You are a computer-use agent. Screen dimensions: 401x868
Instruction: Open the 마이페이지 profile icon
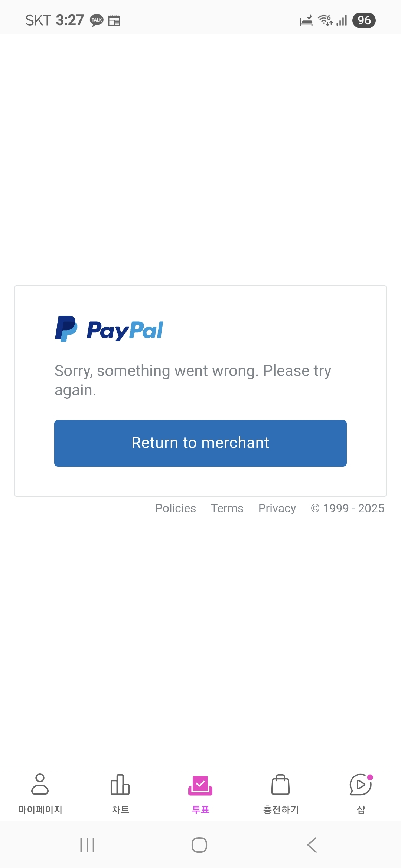pos(40,784)
